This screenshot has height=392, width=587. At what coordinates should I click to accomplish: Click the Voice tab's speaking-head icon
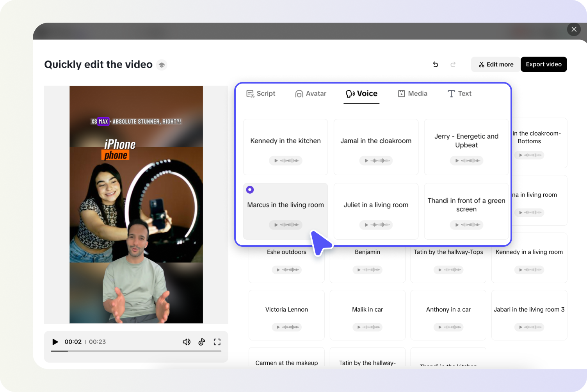(349, 93)
